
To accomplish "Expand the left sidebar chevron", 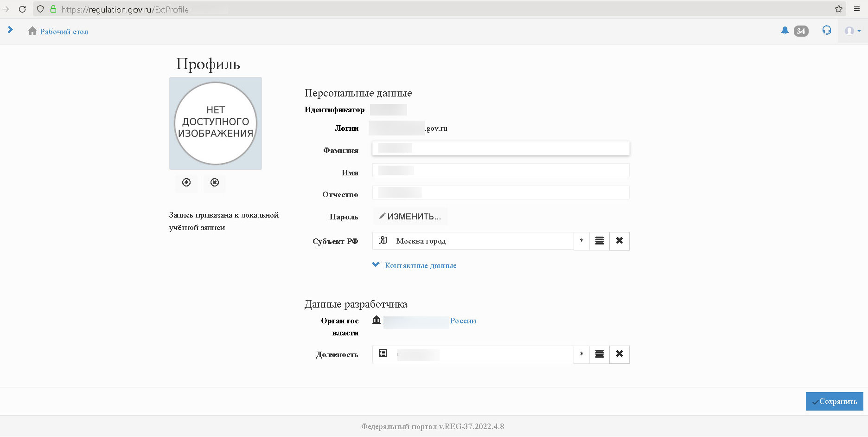I will coord(10,30).
